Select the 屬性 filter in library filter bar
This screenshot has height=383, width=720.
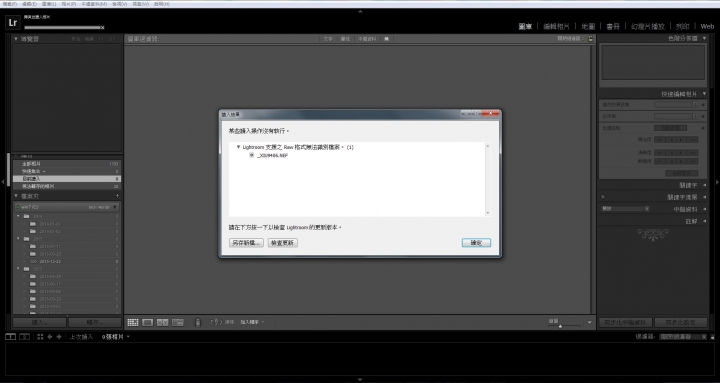pyautogui.click(x=345, y=39)
